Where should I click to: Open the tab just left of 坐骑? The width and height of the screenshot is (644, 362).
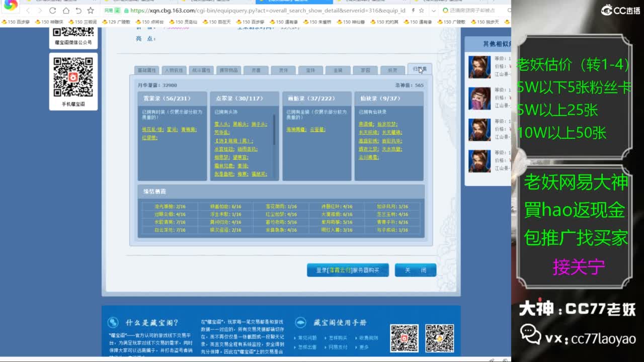(310, 70)
